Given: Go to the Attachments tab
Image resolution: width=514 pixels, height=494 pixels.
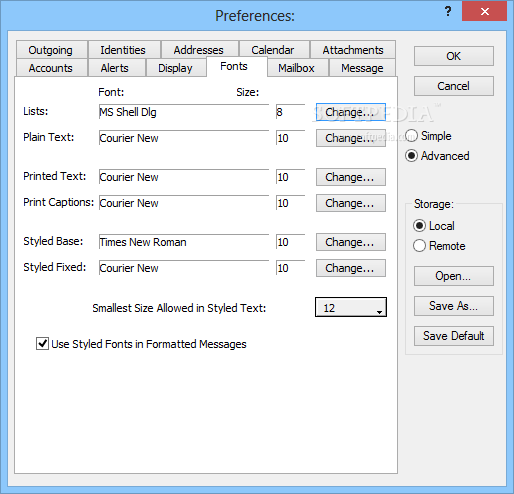Looking at the screenshot, I should point(353,50).
